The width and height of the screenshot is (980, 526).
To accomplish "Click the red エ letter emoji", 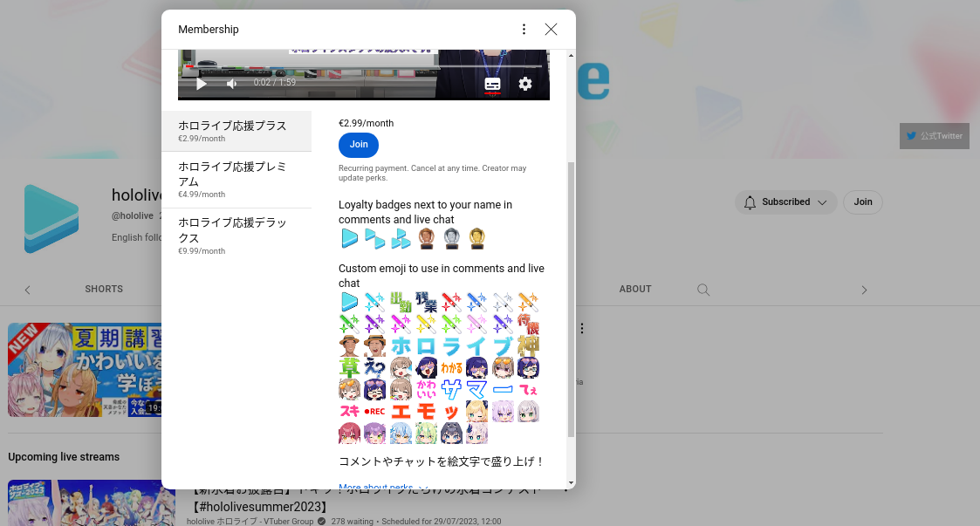I will (x=401, y=411).
